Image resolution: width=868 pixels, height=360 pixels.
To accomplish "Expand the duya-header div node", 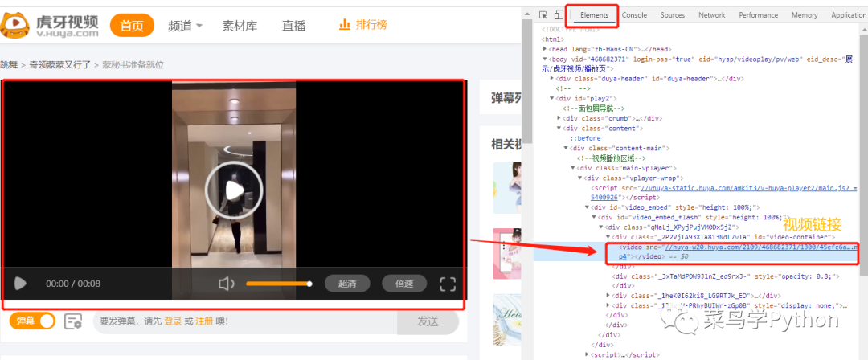I will coord(552,78).
